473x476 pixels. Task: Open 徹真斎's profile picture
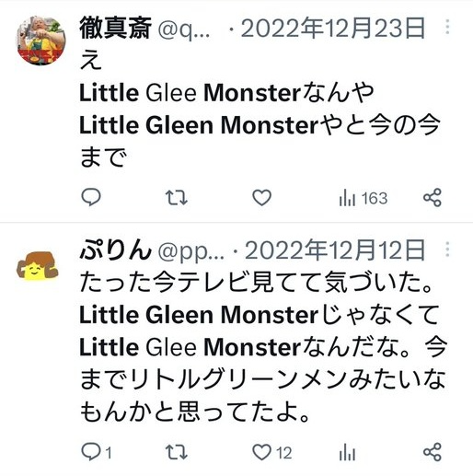pos(40,41)
